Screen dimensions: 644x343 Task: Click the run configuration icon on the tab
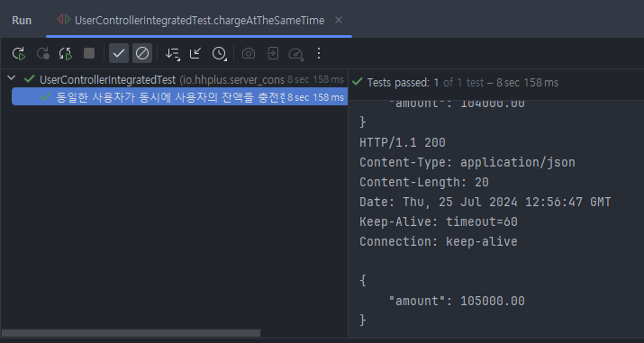(64, 19)
